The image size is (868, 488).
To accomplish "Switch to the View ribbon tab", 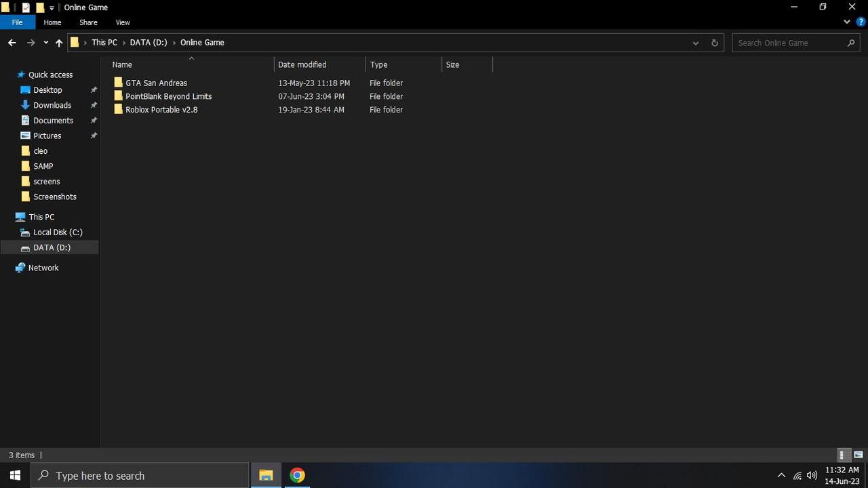I will click(x=123, y=22).
